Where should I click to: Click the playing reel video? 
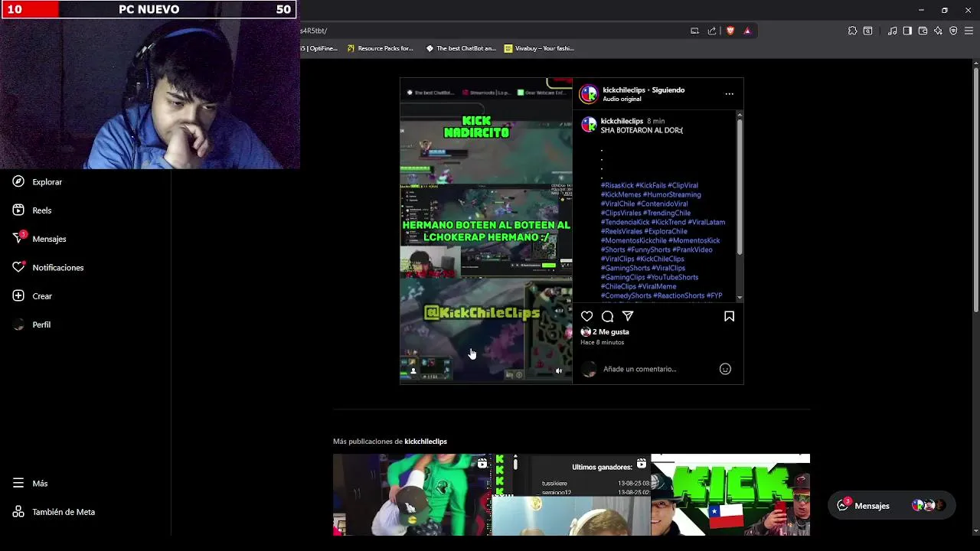485,230
